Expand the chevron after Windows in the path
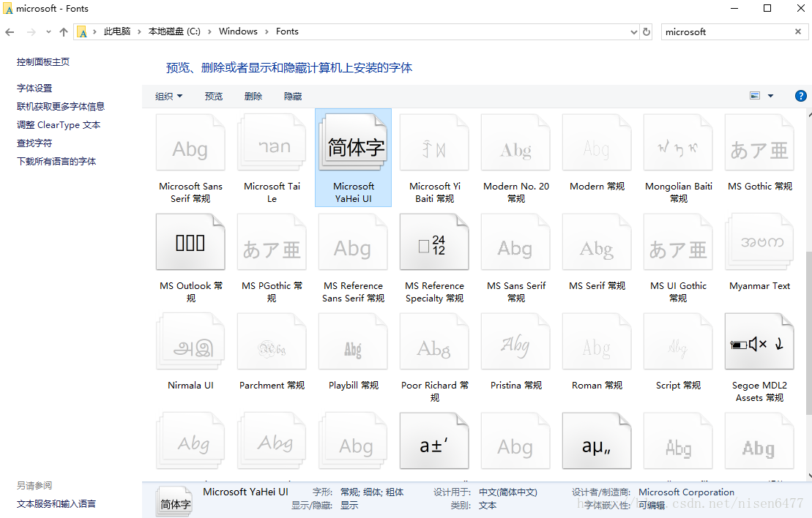The width and height of the screenshot is (812, 518). tap(267, 31)
